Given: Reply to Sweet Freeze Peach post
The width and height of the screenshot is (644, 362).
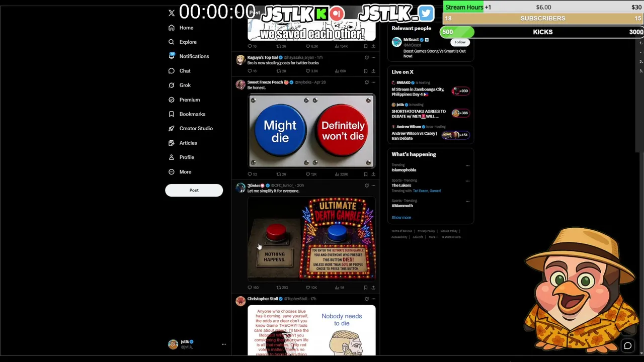Looking at the screenshot, I should click(x=252, y=174).
